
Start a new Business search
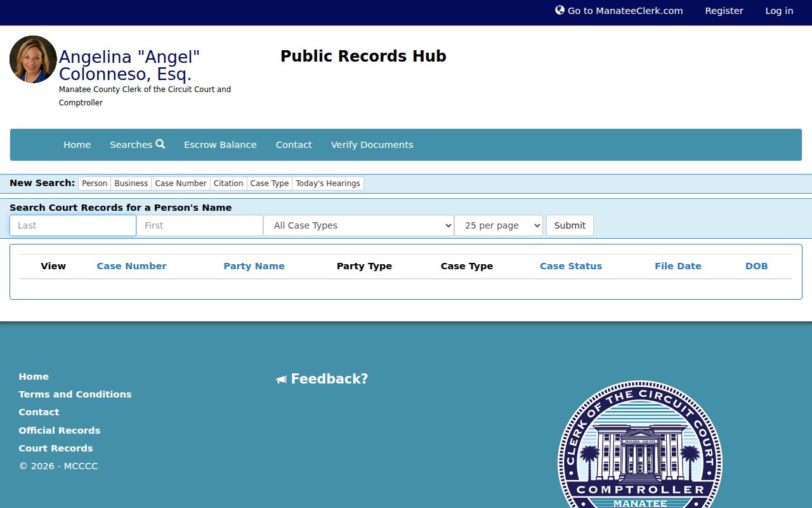coord(131,184)
